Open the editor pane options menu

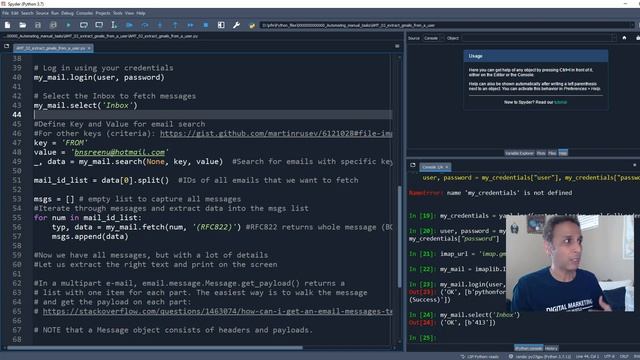[397, 47]
